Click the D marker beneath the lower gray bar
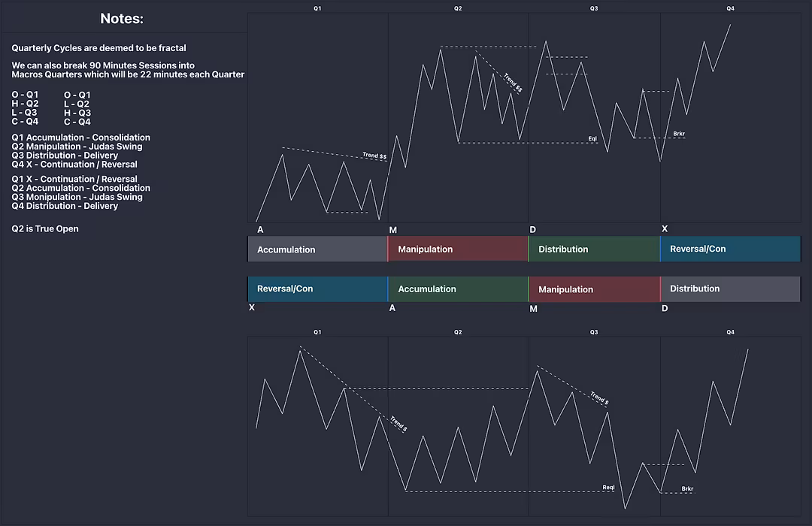Screen dimensions: 812x526 (664, 308)
